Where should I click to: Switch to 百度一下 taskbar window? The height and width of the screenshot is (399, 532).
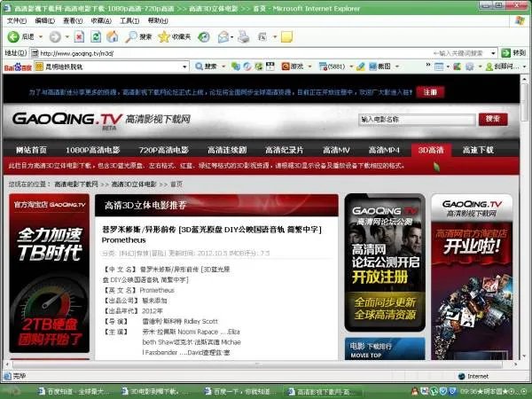[x=241, y=392]
